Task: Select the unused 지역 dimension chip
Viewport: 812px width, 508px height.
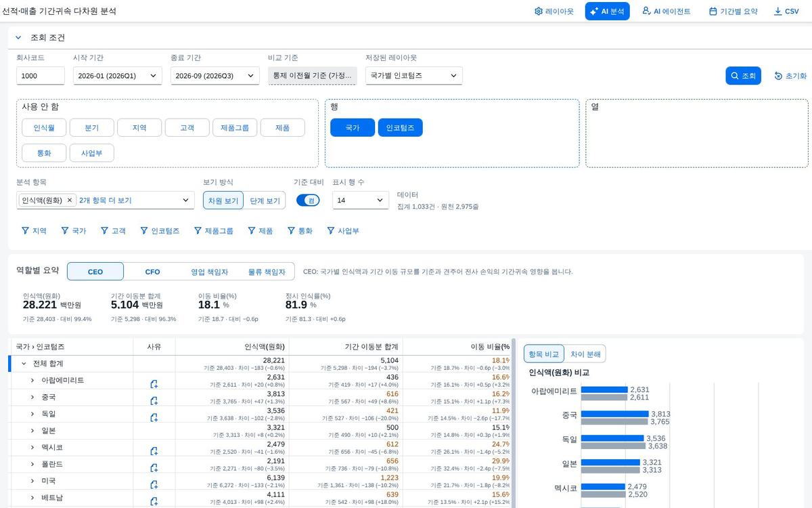Action: click(x=139, y=127)
